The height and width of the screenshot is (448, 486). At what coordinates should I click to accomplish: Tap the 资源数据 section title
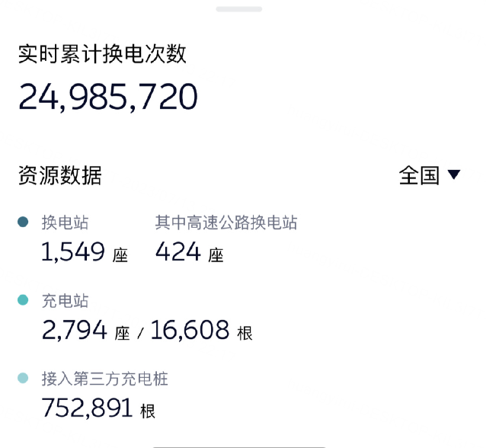click(60, 175)
